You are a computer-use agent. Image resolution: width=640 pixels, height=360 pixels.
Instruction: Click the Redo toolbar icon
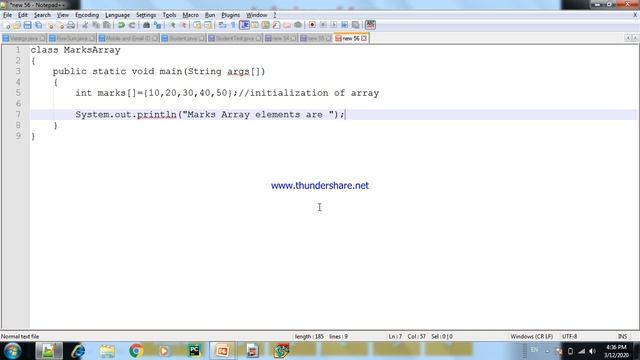[x=132, y=25]
